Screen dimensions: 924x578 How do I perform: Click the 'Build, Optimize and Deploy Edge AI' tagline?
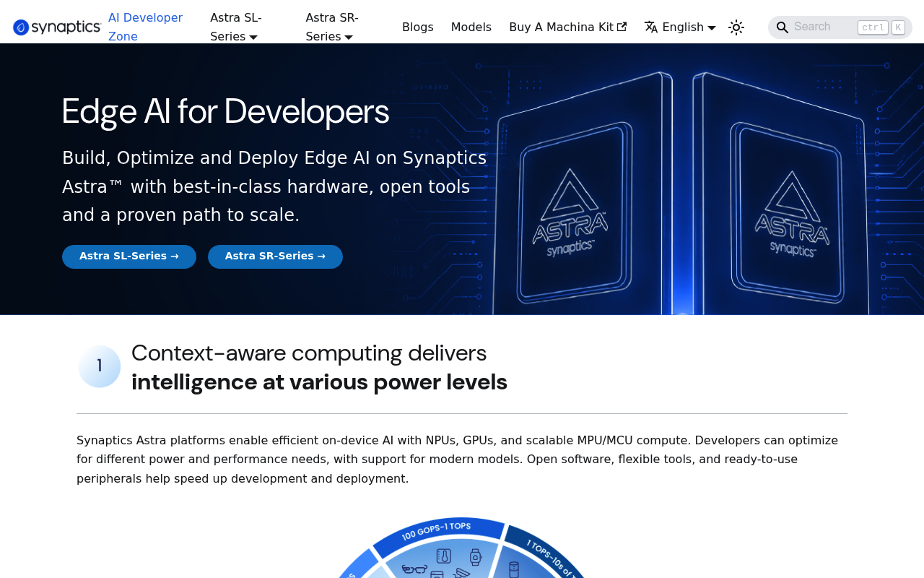click(274, 187)
